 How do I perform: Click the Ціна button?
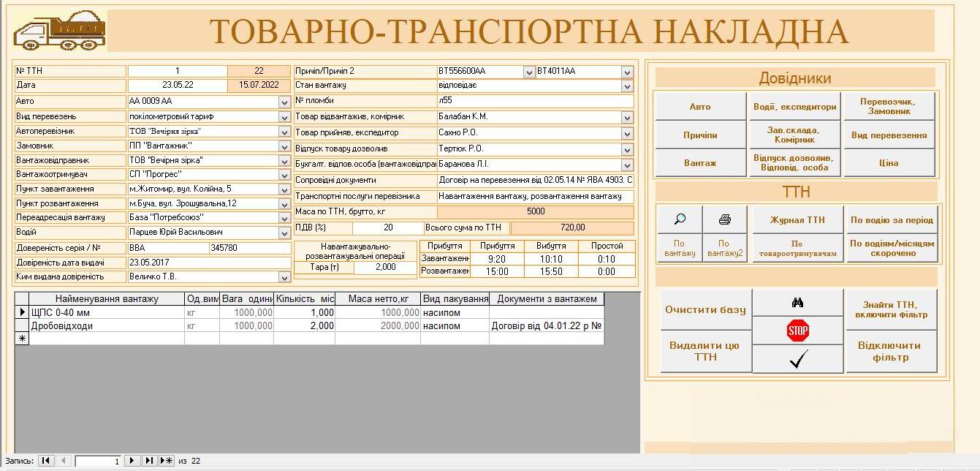pos(889,163)
